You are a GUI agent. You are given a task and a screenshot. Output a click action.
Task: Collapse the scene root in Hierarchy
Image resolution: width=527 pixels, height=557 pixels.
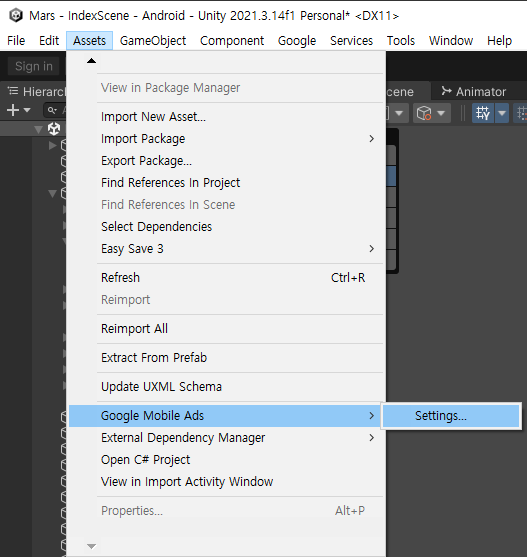[38, 129]
